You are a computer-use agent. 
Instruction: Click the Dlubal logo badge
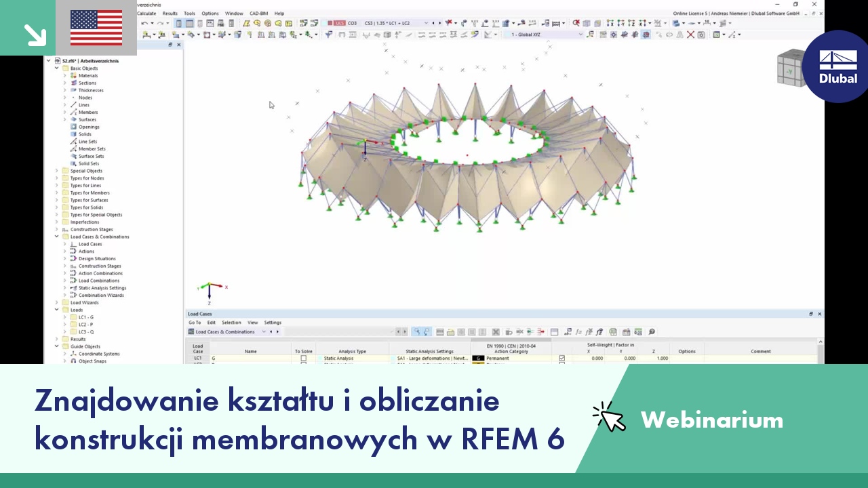point(837,66)
